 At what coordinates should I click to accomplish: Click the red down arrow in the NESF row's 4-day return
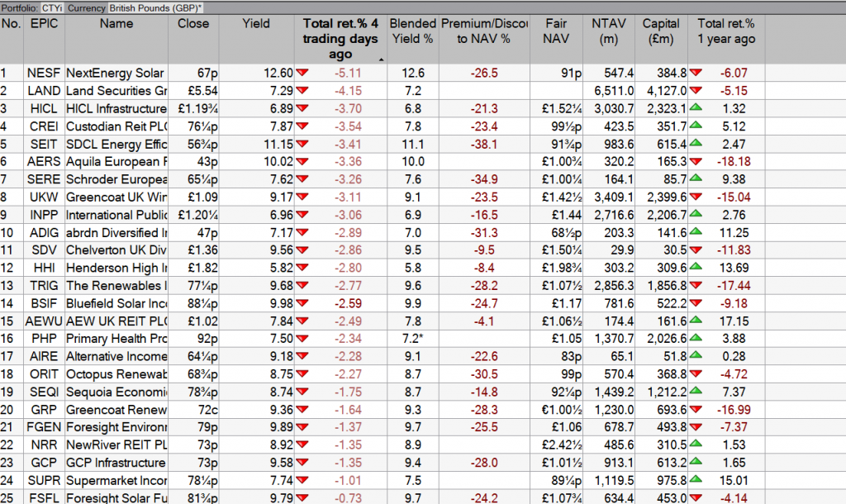(x=302, y=73)
